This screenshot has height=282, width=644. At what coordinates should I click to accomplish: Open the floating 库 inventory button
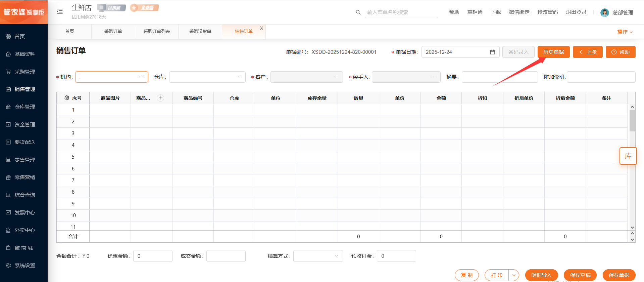[x=628, y=156]
